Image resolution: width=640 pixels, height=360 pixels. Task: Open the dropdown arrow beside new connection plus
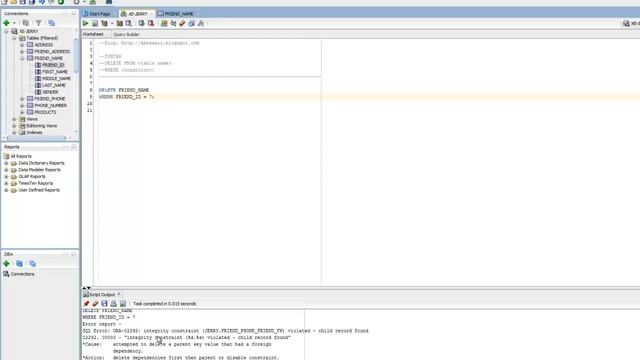(14, 23)
